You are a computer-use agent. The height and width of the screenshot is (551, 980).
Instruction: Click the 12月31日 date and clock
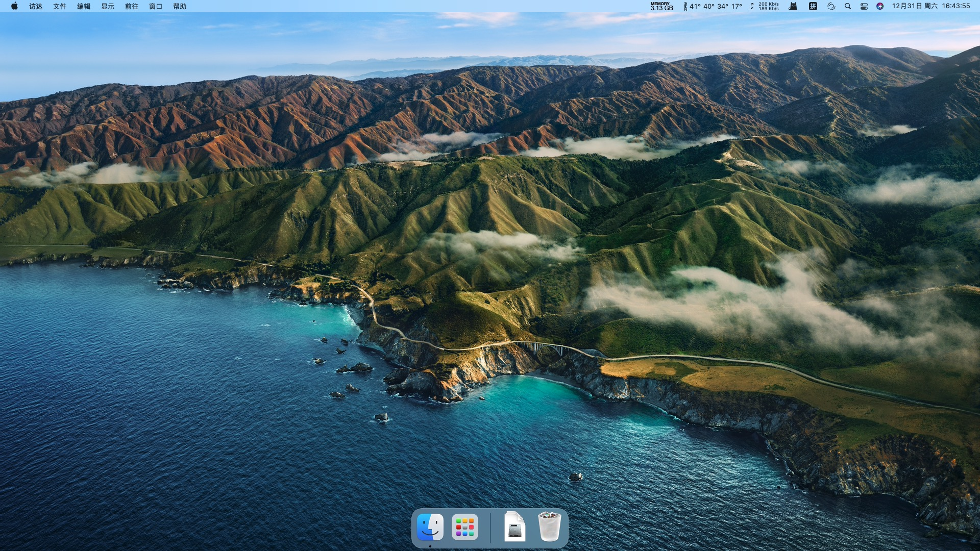pyautogui.click(x=930, y=6)
